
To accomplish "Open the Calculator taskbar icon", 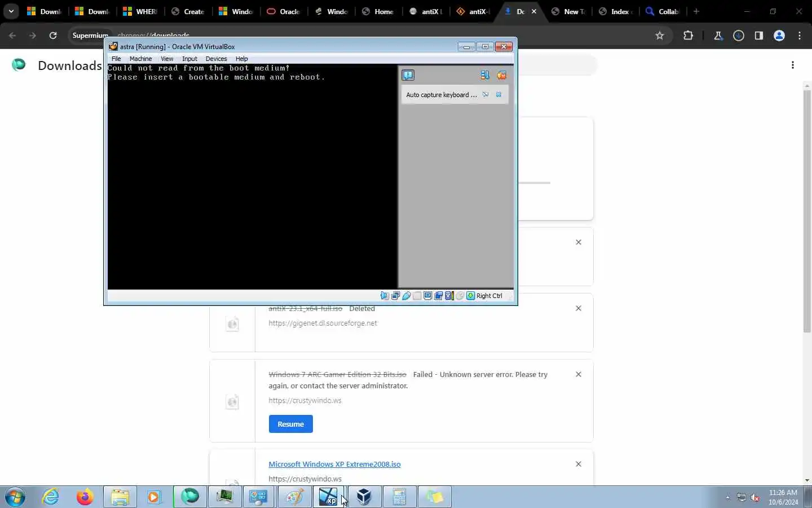I will click(399, 497).
